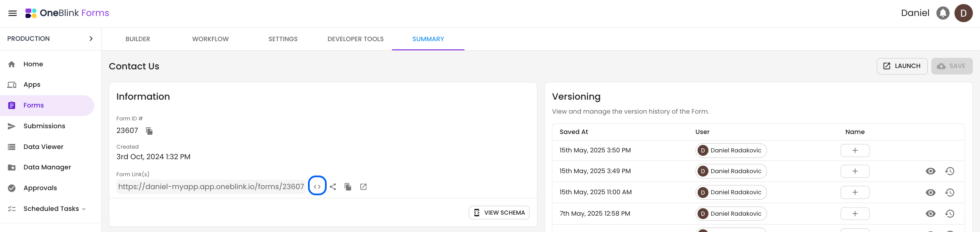
Task: Click the Apps sidebar icon
Action: 12,85
